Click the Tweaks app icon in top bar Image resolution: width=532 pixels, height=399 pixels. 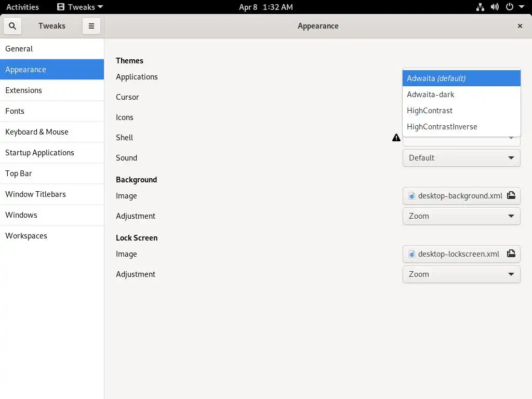pos(61,7)
